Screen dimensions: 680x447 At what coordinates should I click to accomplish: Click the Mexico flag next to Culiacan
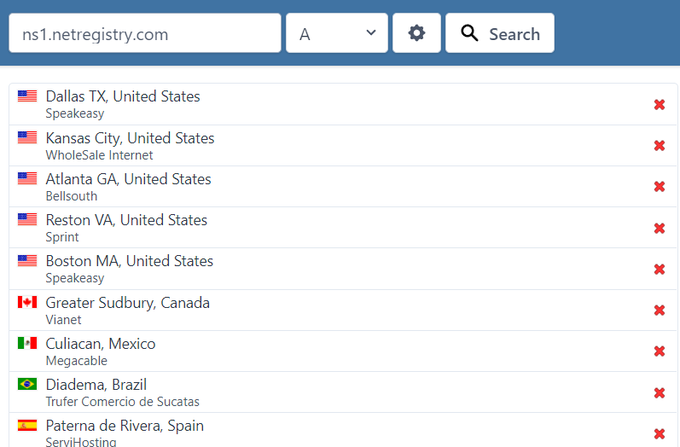[27, 343]
